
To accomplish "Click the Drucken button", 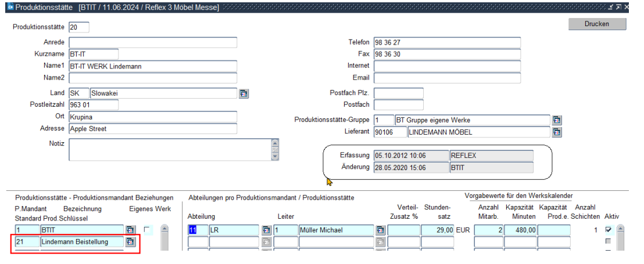I will click(598, 24).
